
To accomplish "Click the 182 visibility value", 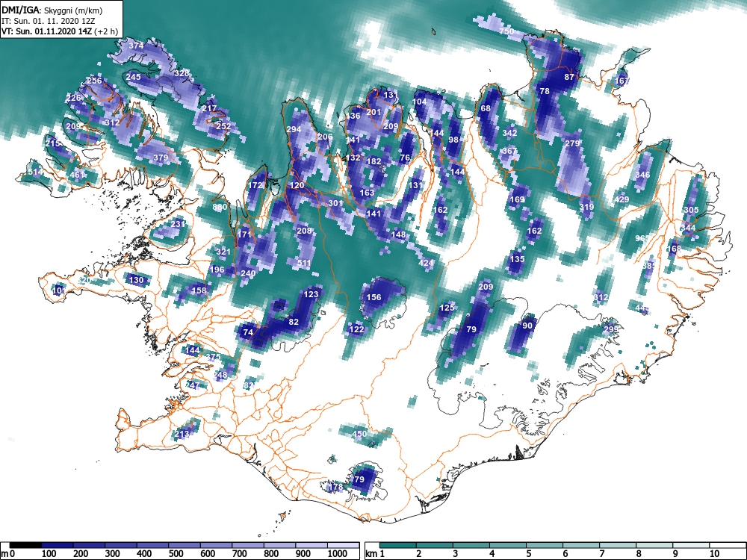I will click(x=374, y=161).
